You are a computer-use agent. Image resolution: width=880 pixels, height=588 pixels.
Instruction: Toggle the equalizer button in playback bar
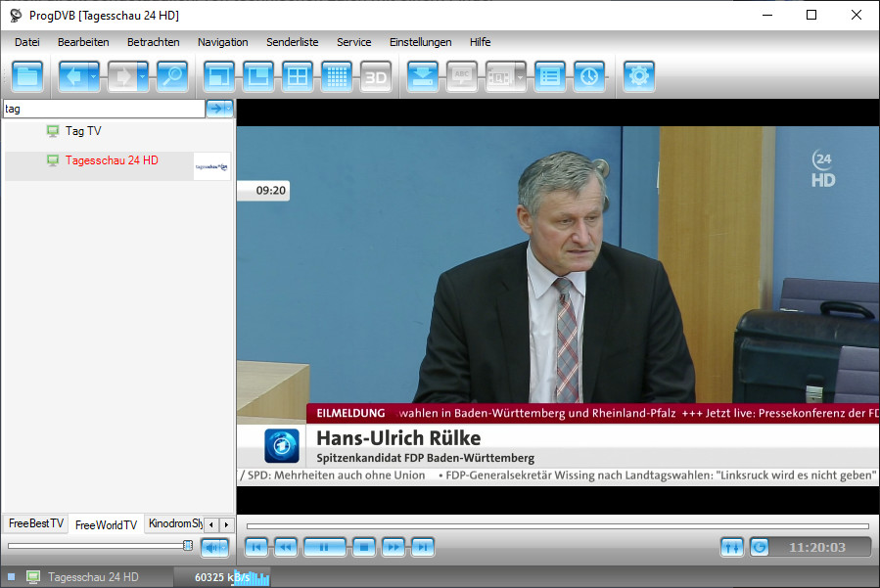pos(731,547)
